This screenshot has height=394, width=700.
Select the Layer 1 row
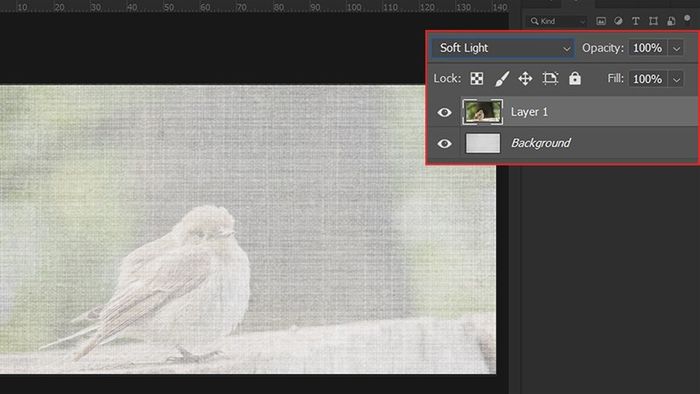click(x=563, y=112)
